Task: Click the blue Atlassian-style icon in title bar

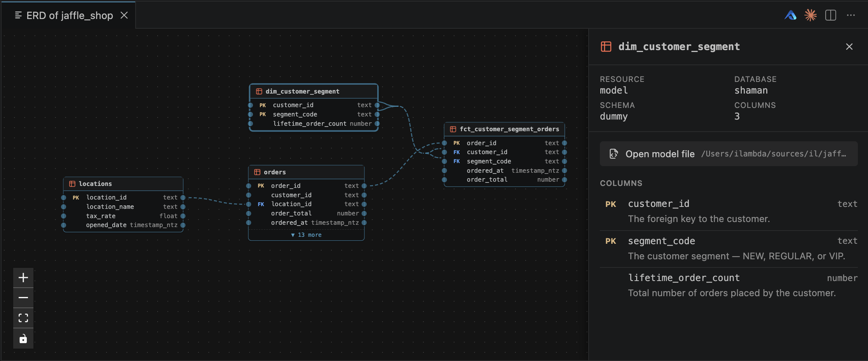Action: click(790, 15)
